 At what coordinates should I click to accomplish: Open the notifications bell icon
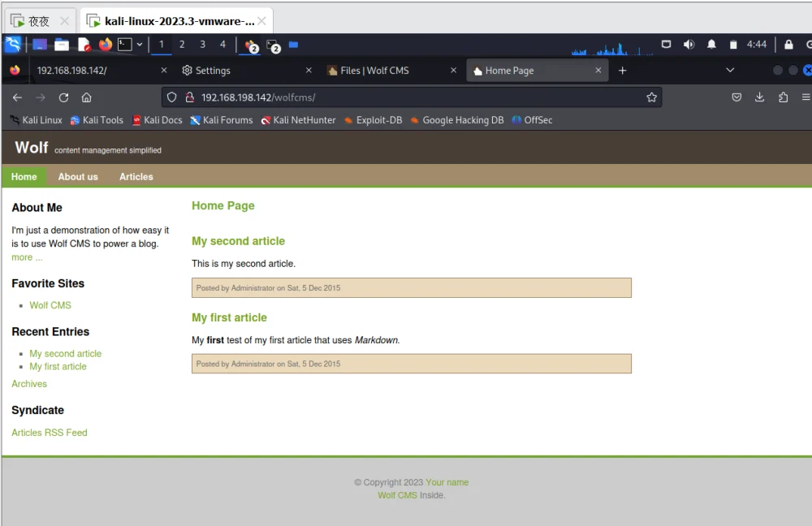711,45
